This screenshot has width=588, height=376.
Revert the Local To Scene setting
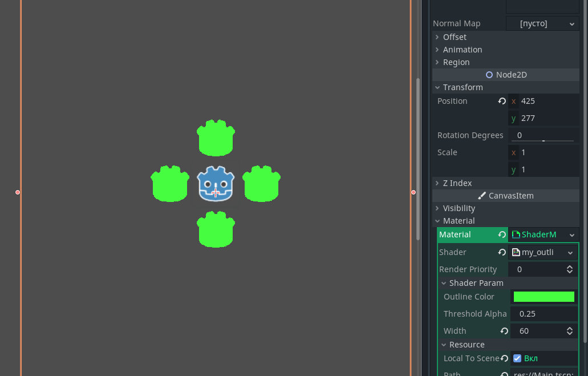[504, 358]
